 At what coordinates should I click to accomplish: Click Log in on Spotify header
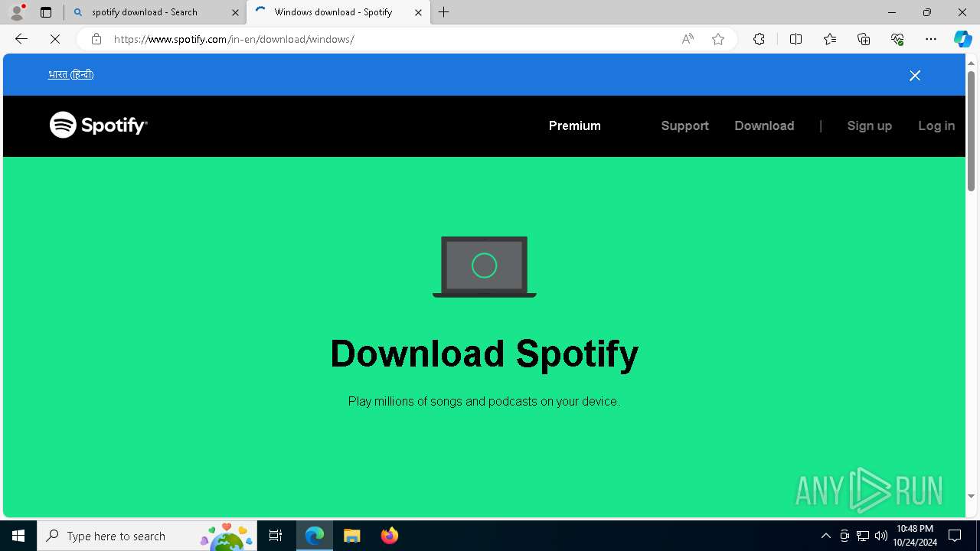pyautogui.click(x=936, y=126)
